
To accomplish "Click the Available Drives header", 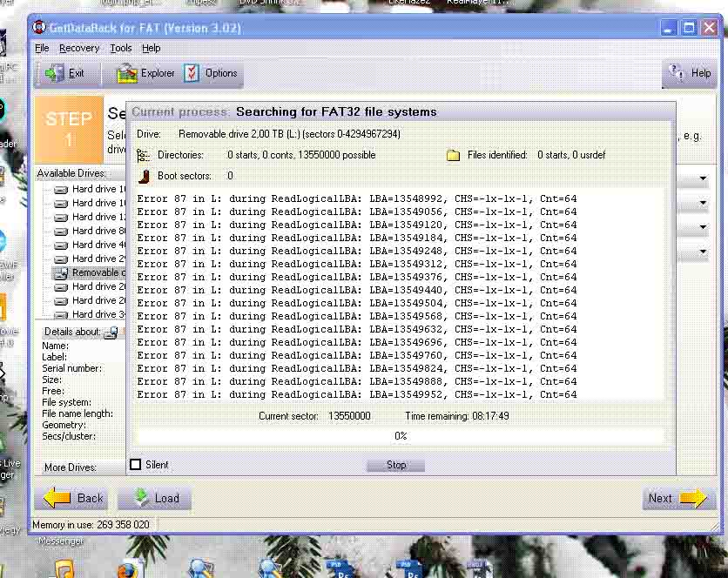I will click(71, 173).
